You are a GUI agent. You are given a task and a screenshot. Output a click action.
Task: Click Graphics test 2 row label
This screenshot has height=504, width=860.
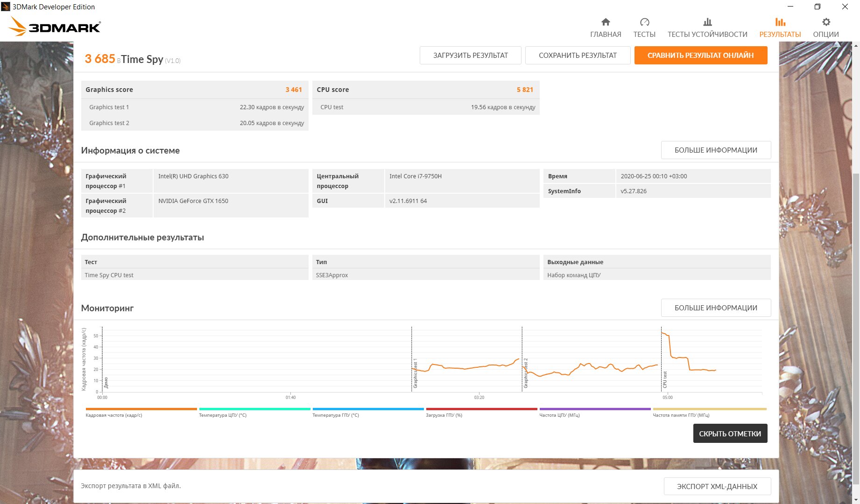pyautogui.click(x=109, y=123)
